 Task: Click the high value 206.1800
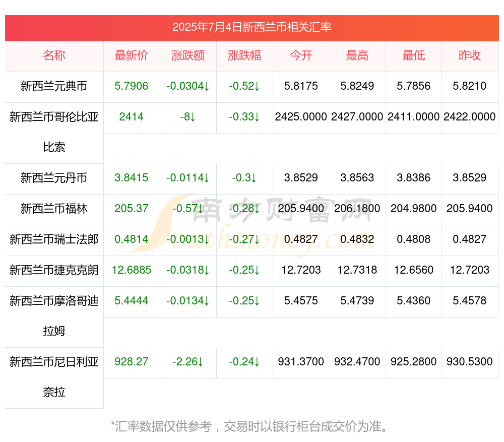pos(357,208)
